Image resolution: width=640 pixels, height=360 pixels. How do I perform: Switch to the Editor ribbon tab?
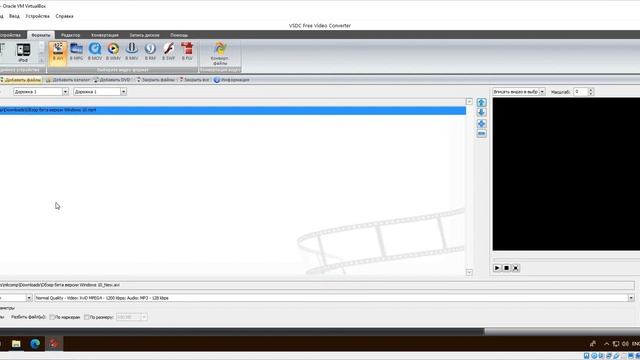pos(70,35)
